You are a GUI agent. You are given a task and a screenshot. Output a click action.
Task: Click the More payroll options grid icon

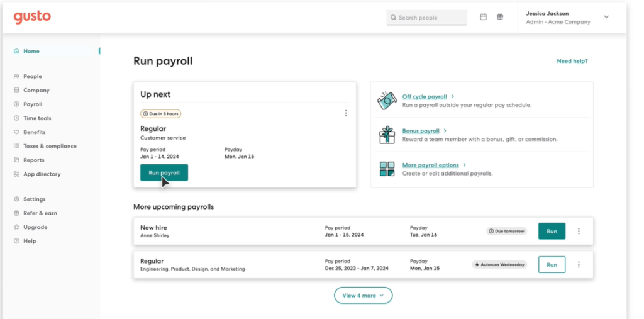click(x=387, y=169)
